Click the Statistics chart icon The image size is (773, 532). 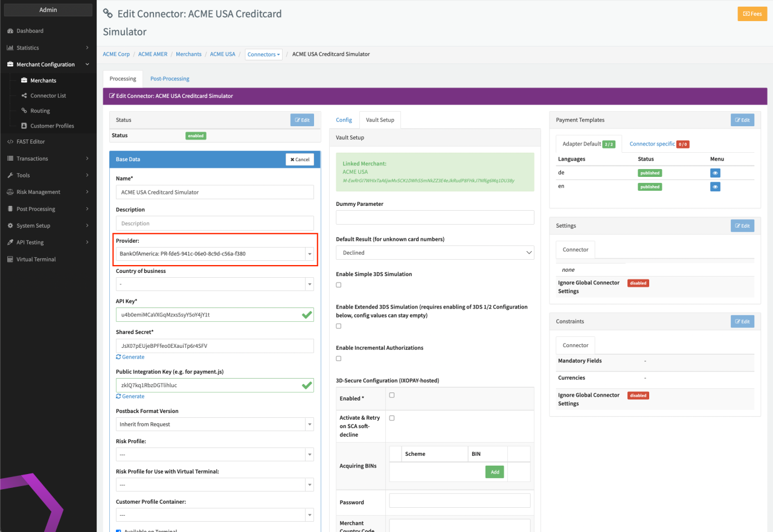coord(10,48)
